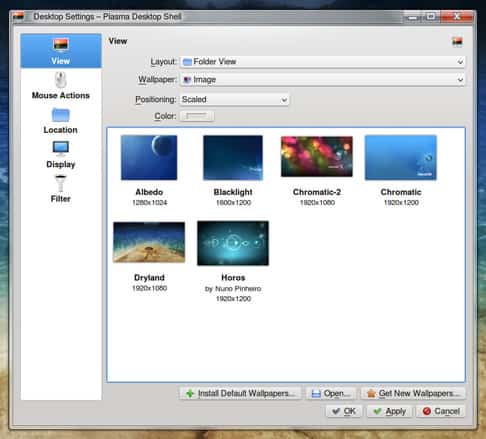The image size is (486, 439).
Task: Select the Blacklight wallpaper thumbnail
Action: pyautogui.click(x=233, y=157)
